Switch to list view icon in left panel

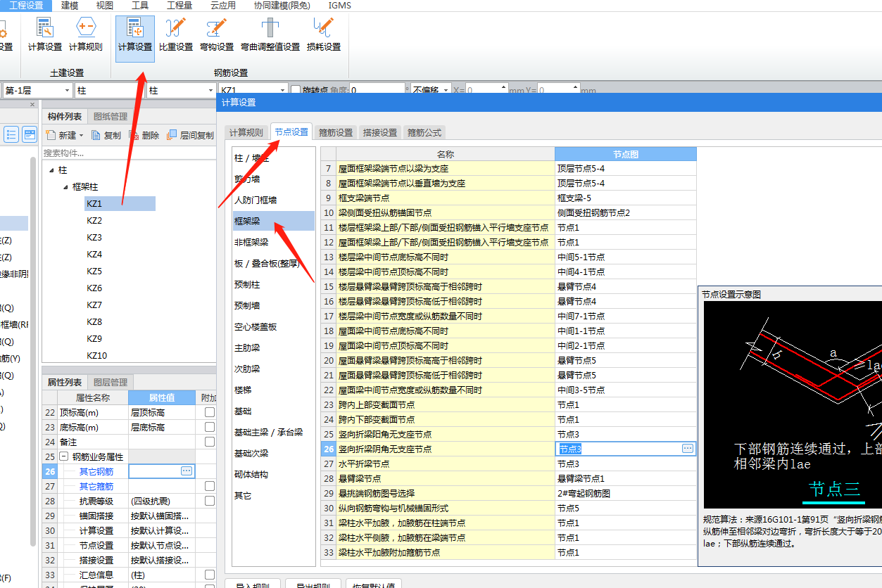click(11, 134)
